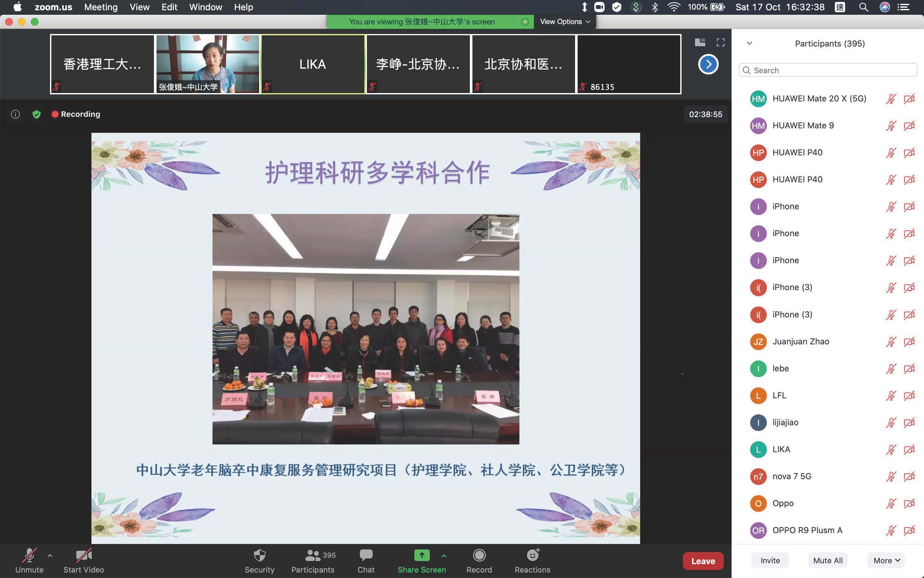Open Reactions emoji icon
The image size is (924, 578).
[x=532, y=556]
